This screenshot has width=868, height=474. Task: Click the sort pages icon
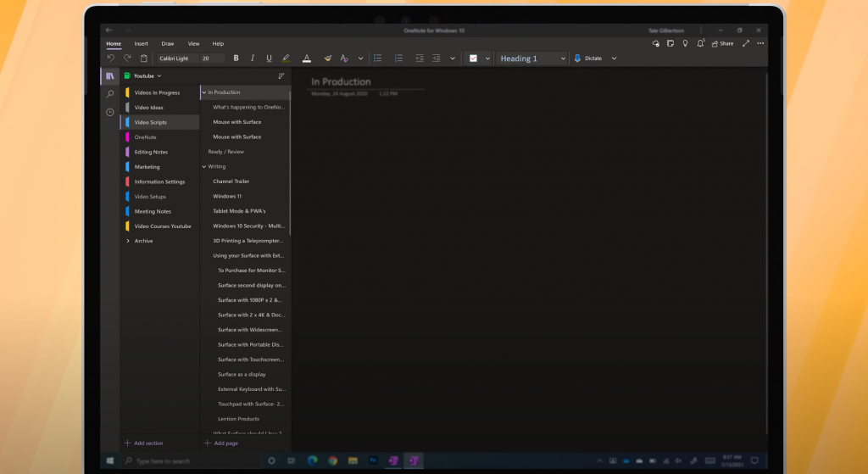pos(281,75)
